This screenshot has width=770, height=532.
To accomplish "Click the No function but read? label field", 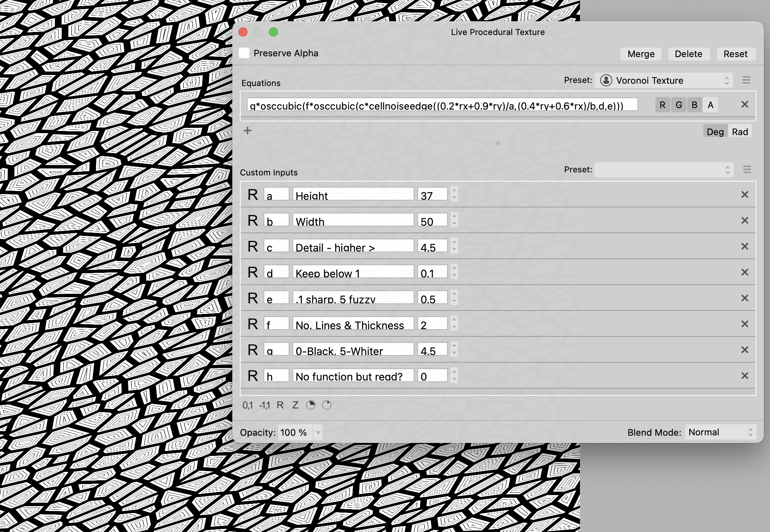I will tap(353, 375).
